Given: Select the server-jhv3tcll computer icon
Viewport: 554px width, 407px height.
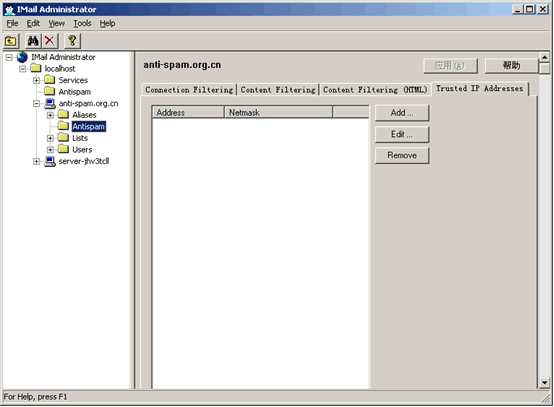Looking at the screenshot, I should (x=50, y=161).
